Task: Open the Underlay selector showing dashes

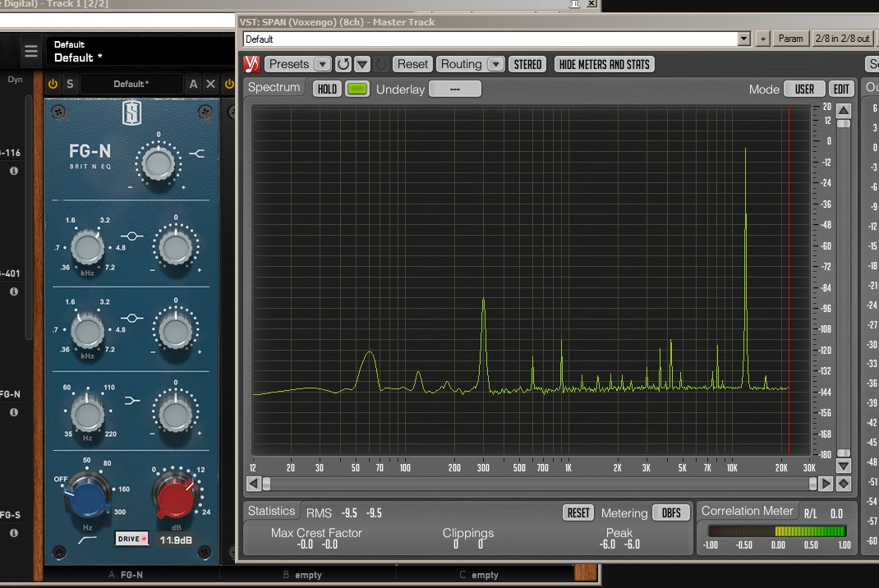Action: click(454, 89)
